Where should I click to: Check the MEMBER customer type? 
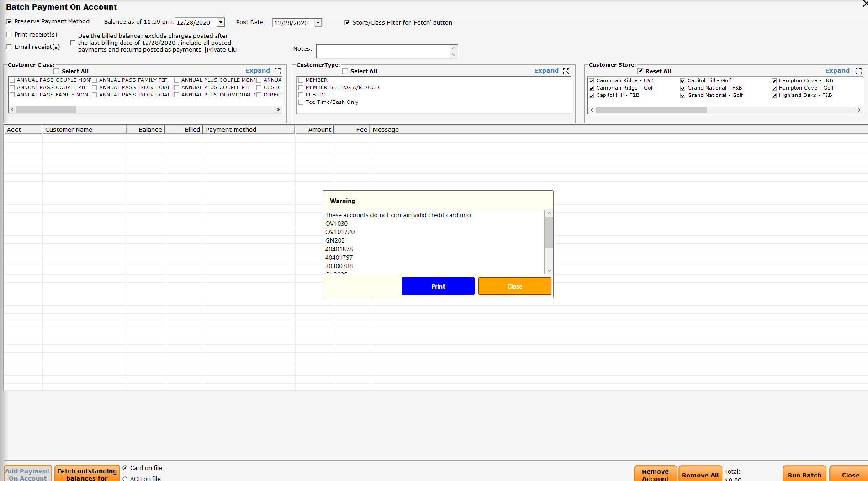[x=301, y=80]
